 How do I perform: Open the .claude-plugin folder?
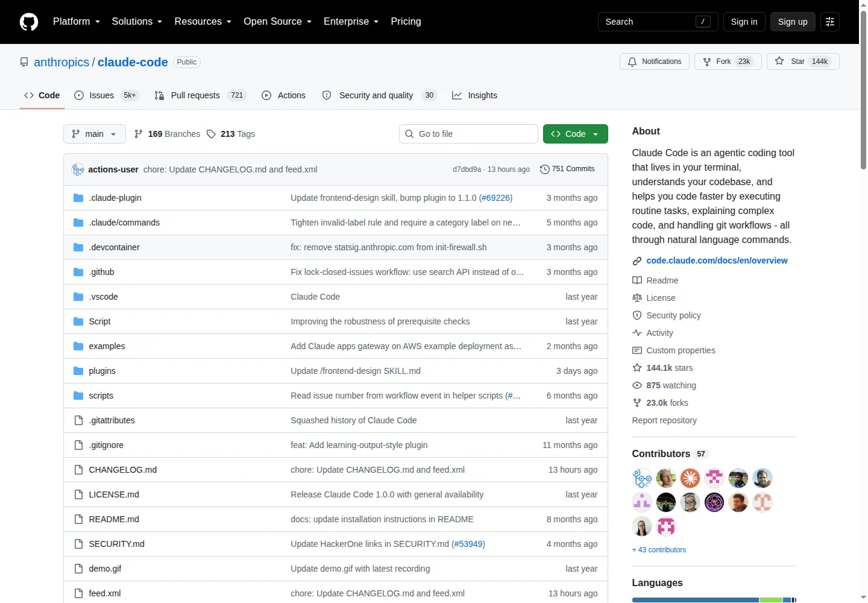point(115,198)
